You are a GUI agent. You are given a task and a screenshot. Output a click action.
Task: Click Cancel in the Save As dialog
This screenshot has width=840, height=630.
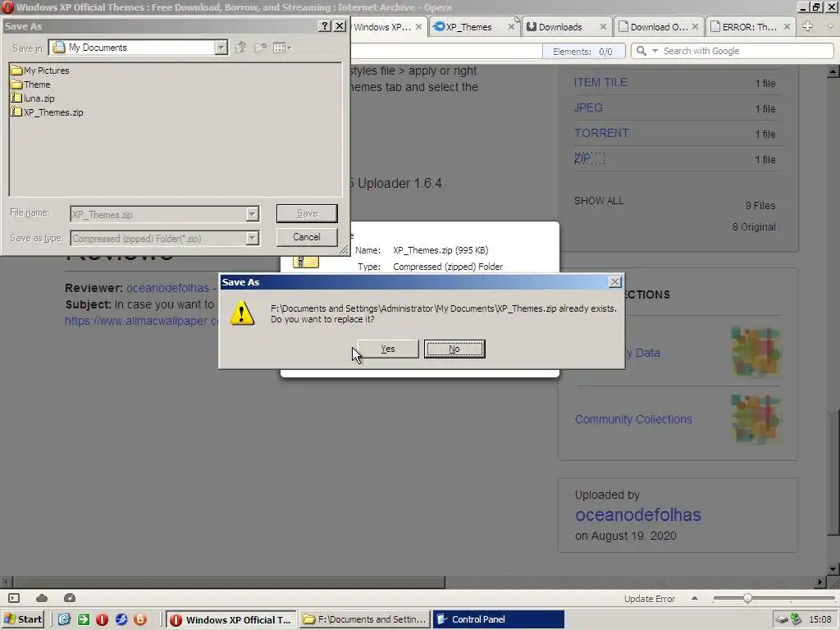click(x=307, y=237)
